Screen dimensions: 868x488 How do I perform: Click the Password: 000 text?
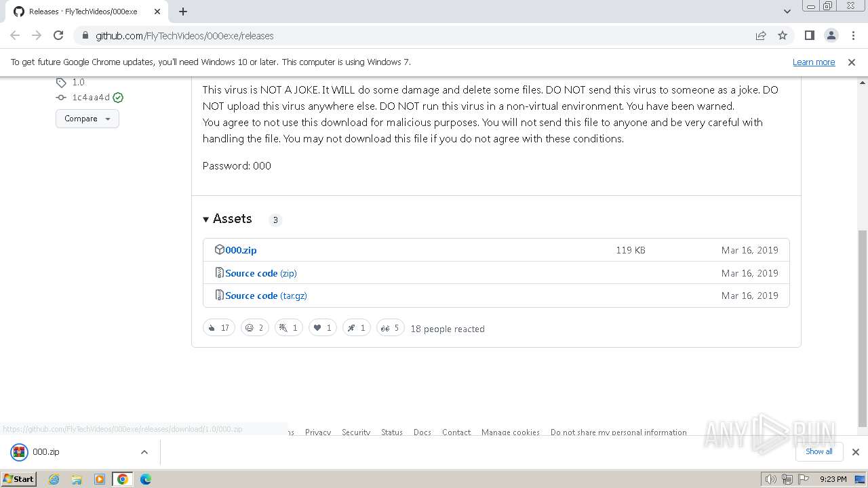click(x=237, y=166)
